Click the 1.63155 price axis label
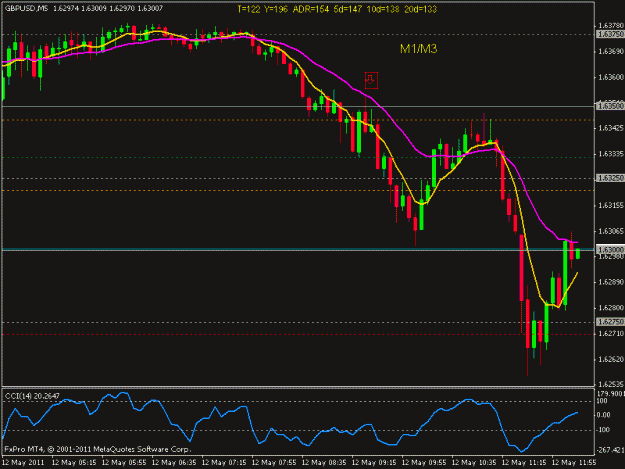Screen dimensions: 625x469 pos(611,205)
